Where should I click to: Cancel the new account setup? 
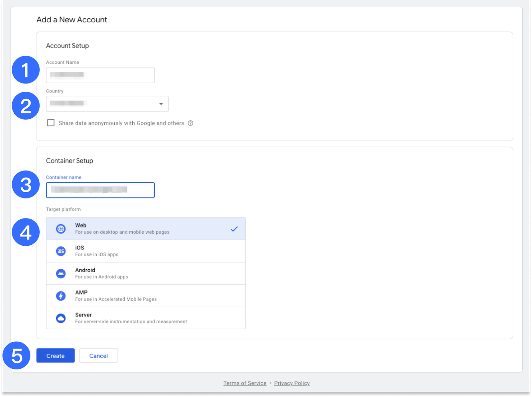(x=98, y=356)
